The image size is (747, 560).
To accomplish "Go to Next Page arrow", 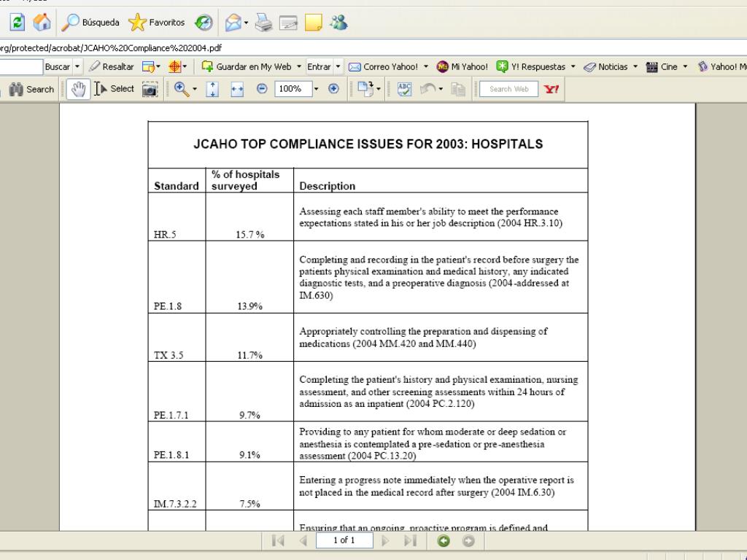I will (385, 540).
